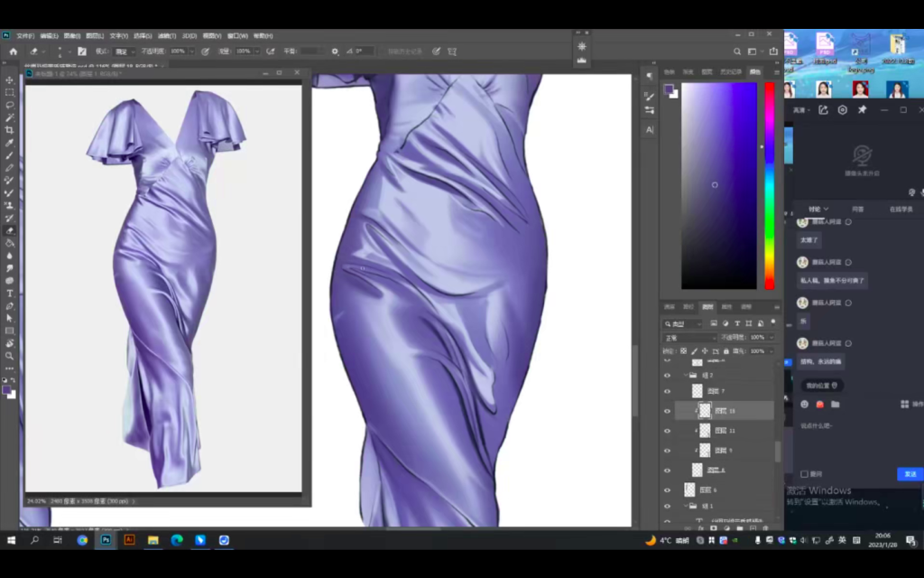Collapse the 组 2 layer group
924x578 pixels.
click(685, 375)
